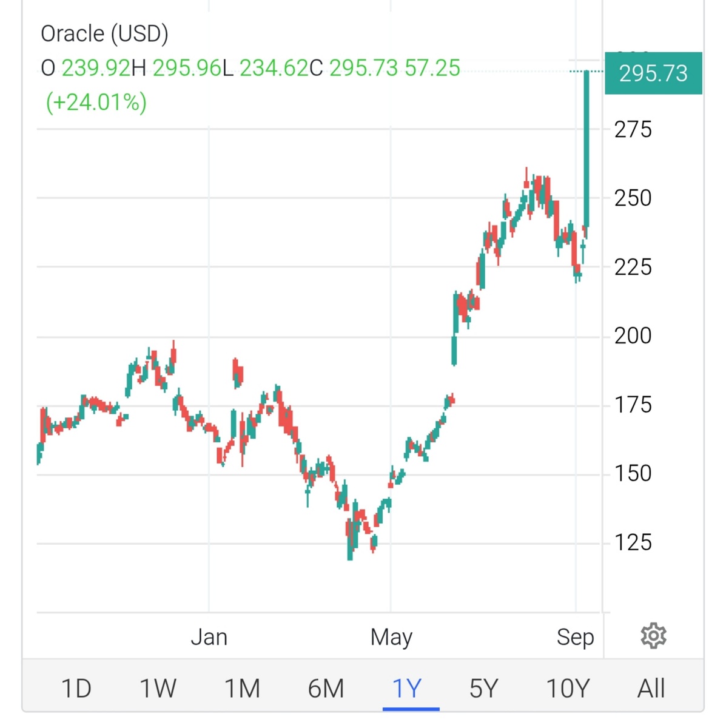Click the Oracle (USD) chart title
Screen dimensions: 726x728
pos(104,33)
